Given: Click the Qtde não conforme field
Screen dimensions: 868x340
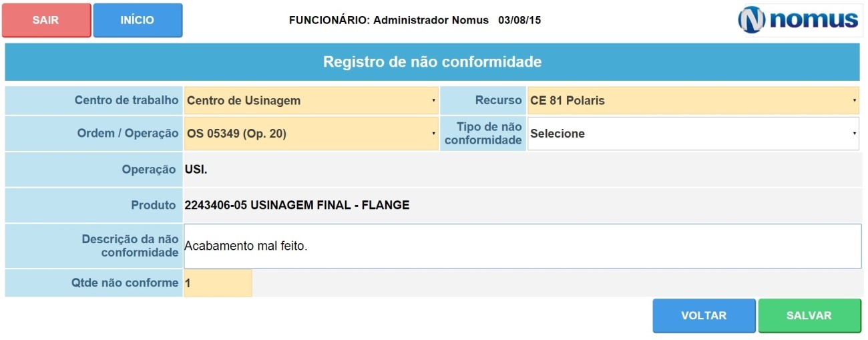Looking at the screenshot, I should 218,283.
